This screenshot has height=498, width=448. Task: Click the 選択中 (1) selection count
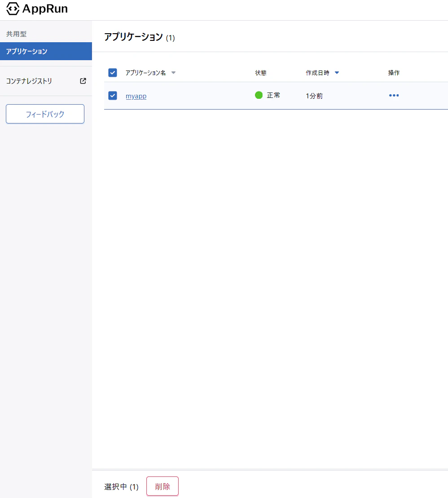121,487
